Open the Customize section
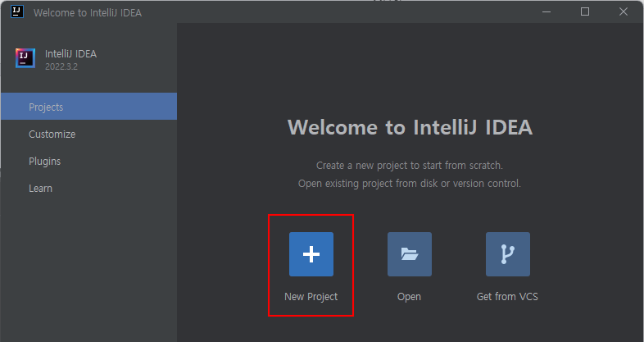644x342 pixels. click(x=88, y=134)
